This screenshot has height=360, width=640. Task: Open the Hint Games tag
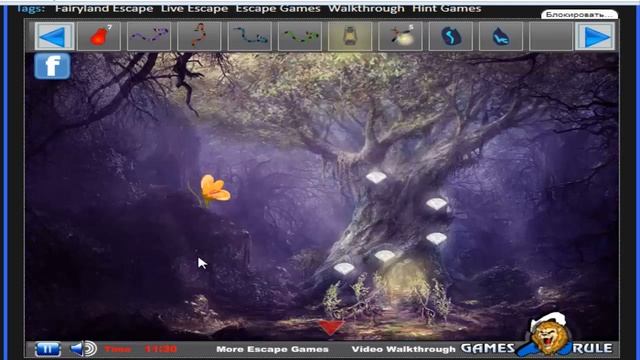point(447,9)
